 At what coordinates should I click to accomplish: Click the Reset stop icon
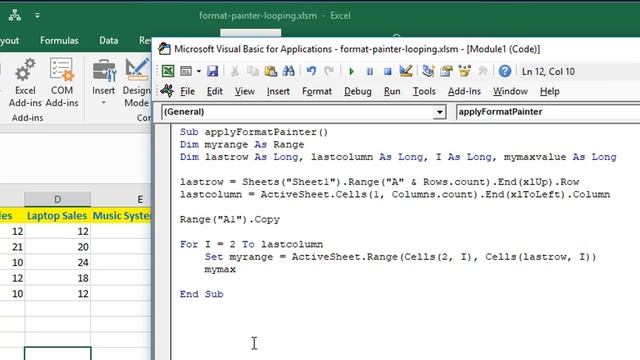point(388,71)
